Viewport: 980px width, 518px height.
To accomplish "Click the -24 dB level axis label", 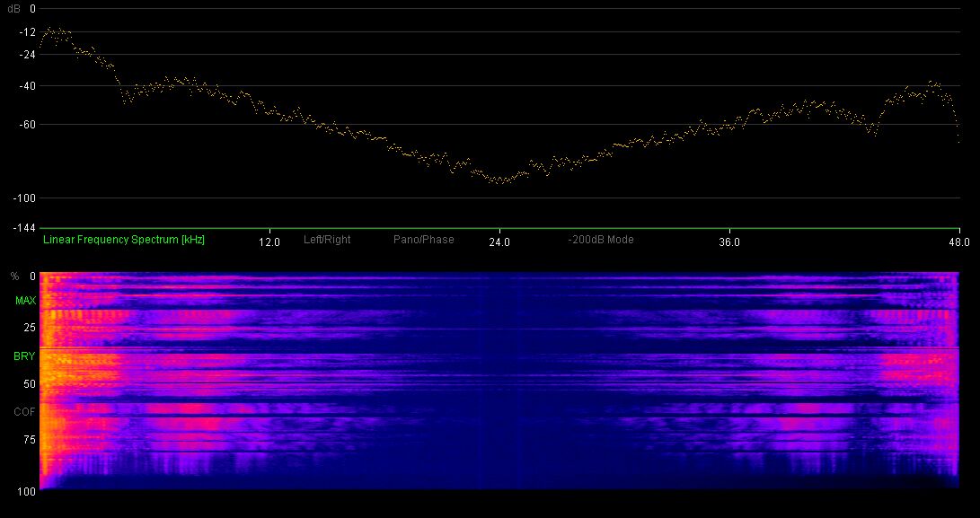I will pyautogui.click(x=28, y=55).
